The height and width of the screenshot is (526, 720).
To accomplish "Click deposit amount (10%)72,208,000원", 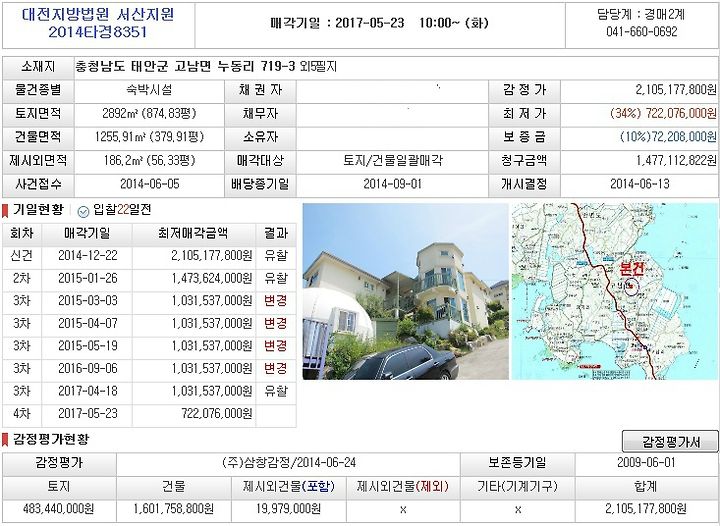I will click(668, 136).
